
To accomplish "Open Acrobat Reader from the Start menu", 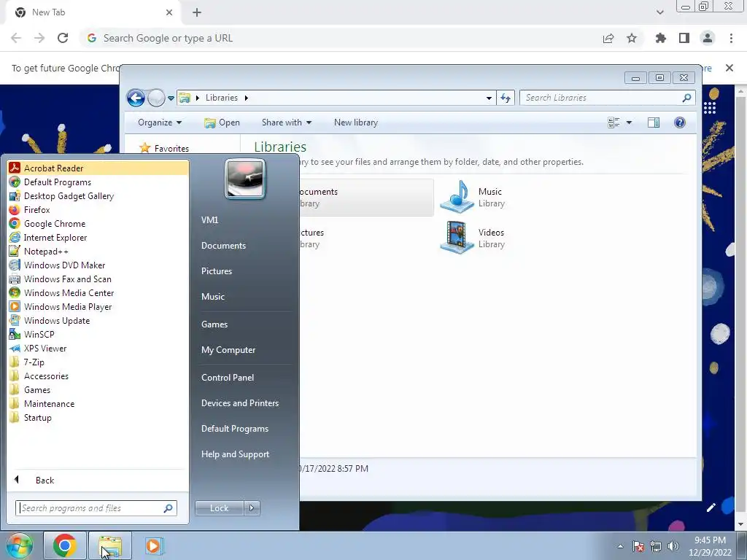I will tap(98, 168).
